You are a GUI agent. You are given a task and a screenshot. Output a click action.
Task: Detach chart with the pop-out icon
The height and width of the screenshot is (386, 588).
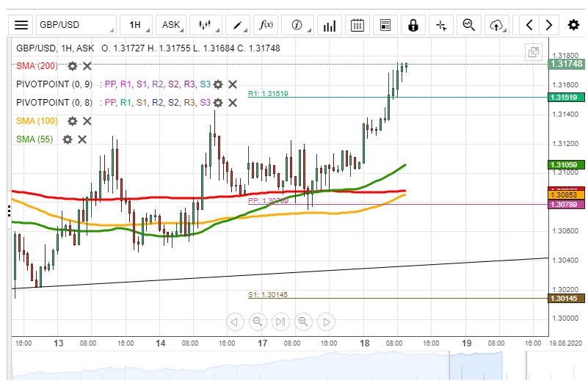(533, 52)
